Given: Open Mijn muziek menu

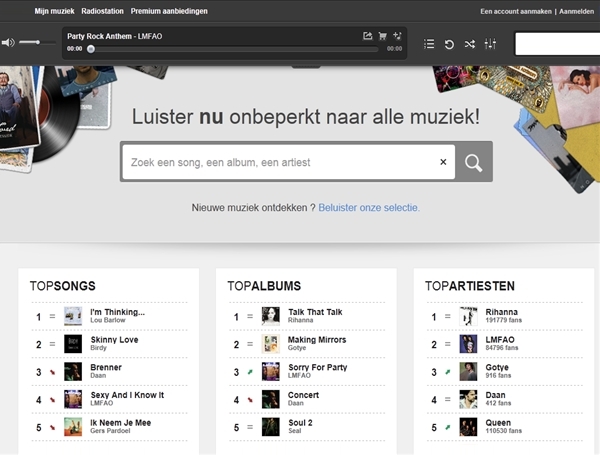Looking at the screenshot, I should [54, 11].
